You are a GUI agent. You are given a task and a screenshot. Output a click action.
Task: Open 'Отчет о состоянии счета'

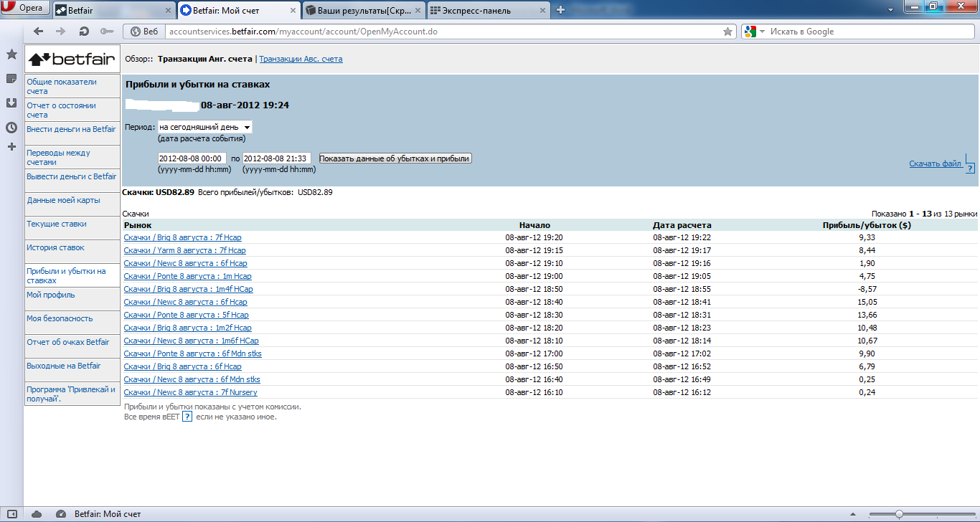coord(72,110)
